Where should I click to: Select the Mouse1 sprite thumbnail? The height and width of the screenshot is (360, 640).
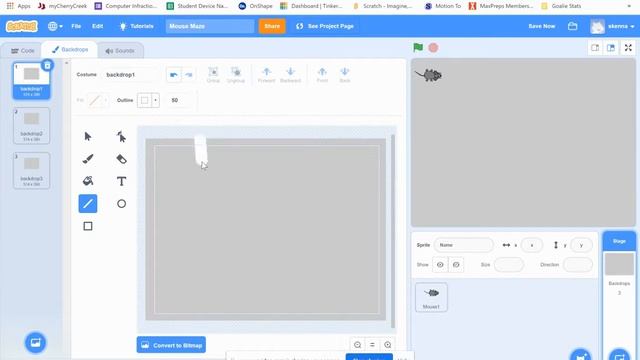(431, 297)
